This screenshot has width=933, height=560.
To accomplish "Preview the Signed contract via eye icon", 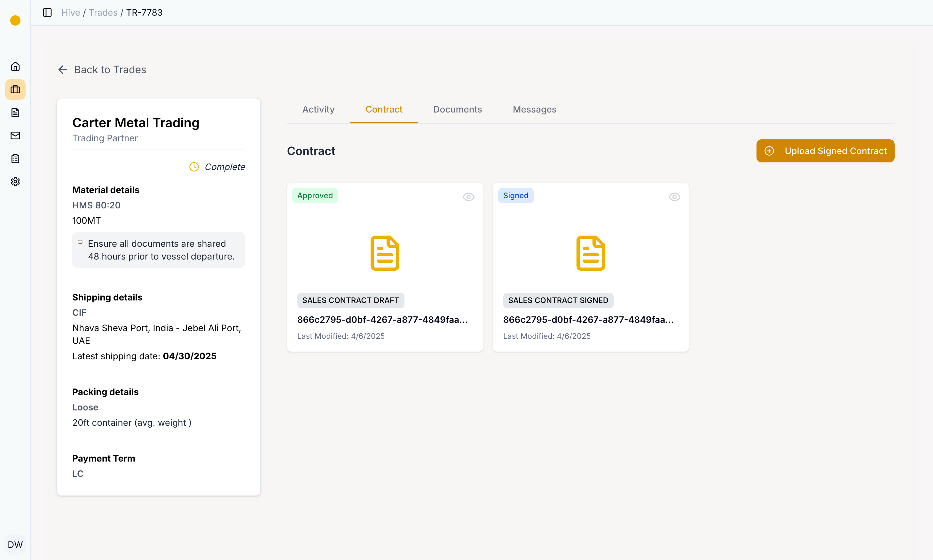I will tap(674, 197).
